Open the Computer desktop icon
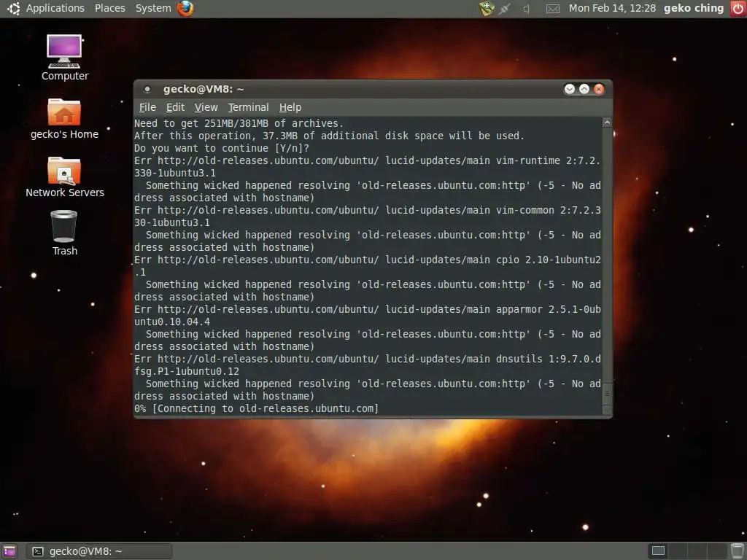 coord(64,58)
